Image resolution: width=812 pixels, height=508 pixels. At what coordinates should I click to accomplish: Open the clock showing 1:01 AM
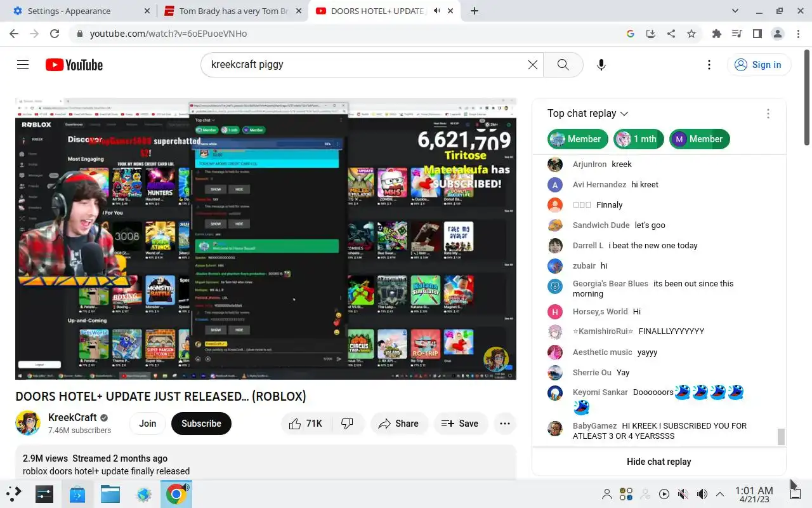[x=754, y=494]
